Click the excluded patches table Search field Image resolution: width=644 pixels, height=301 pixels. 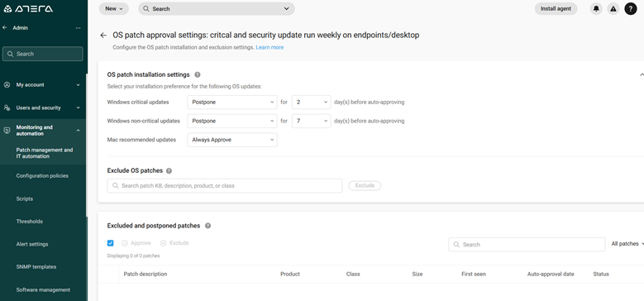tap(527, 244)
